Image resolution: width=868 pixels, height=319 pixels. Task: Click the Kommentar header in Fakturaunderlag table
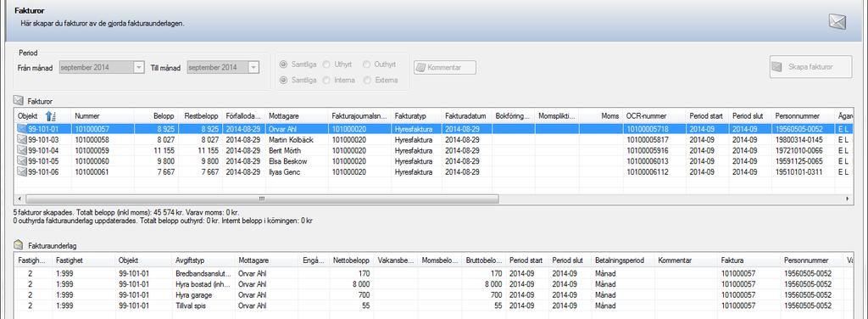click(687, 260)
